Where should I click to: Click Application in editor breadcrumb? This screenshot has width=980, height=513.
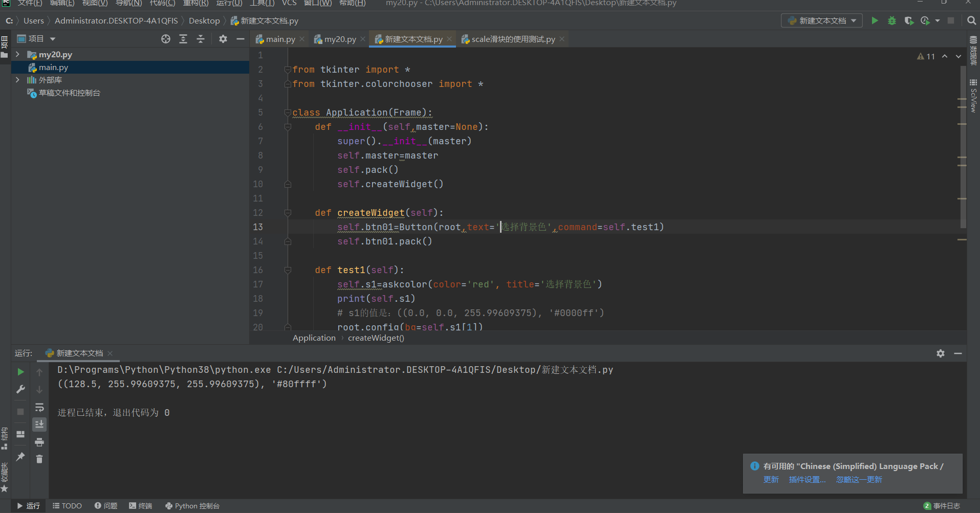coord(314,338)
